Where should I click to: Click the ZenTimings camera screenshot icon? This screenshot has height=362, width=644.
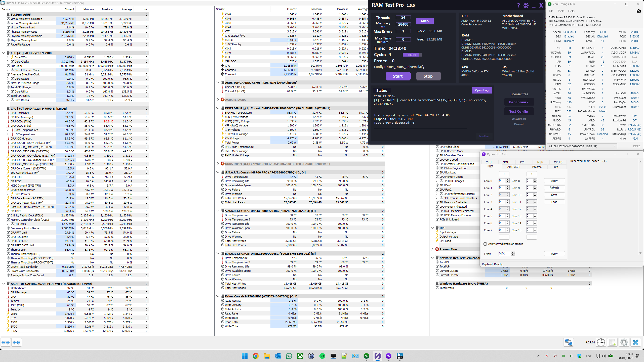click(638, 11)
